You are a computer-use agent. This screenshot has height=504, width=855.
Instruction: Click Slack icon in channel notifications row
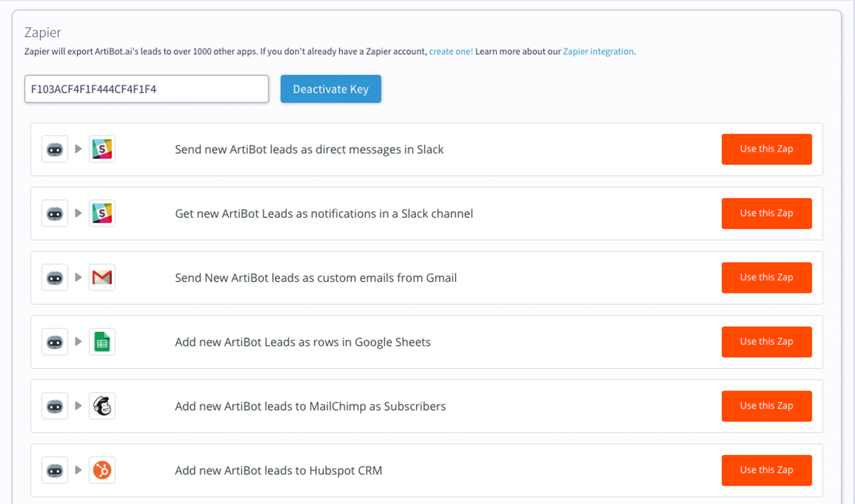(102, 214)
